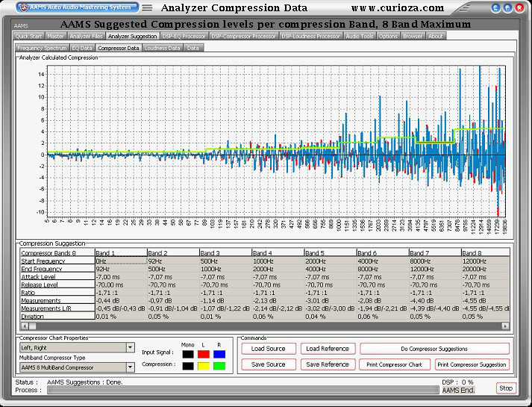
Task: Open the About tab
Action: click(435, 36)
